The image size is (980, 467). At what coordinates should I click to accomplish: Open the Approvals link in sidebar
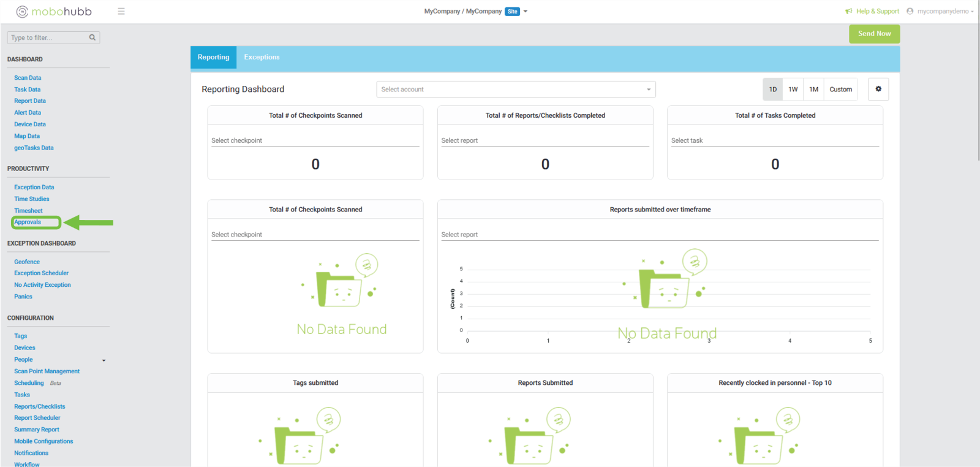point(28,222)
